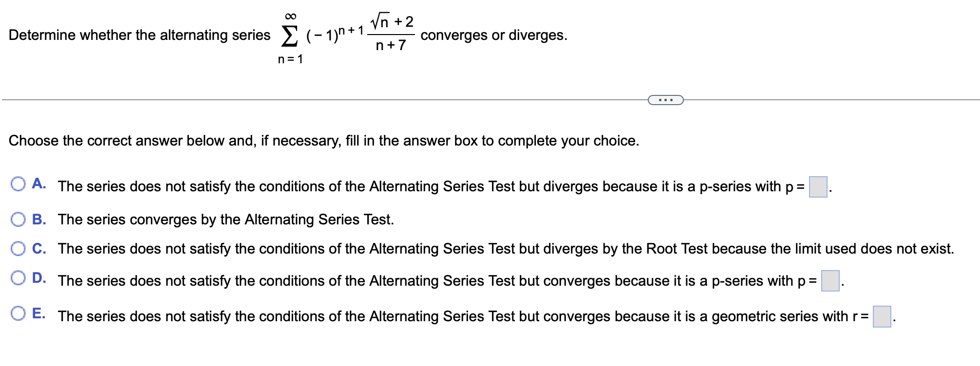Viewport: 980px width, 366px height.
Task: Choose option B, converges by Alternating Series Test
Action: (19, 219)
